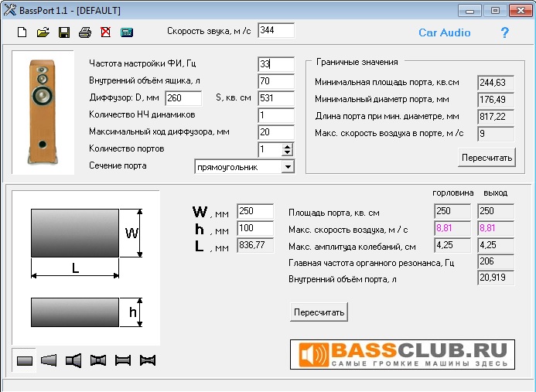
Task: Click the W, мм width field
Action: click(x=255, y=211)
